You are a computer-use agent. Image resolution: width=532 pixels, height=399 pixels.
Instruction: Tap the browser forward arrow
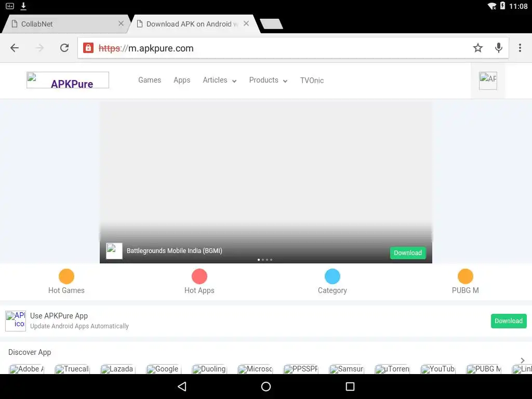tap(39, 48)
